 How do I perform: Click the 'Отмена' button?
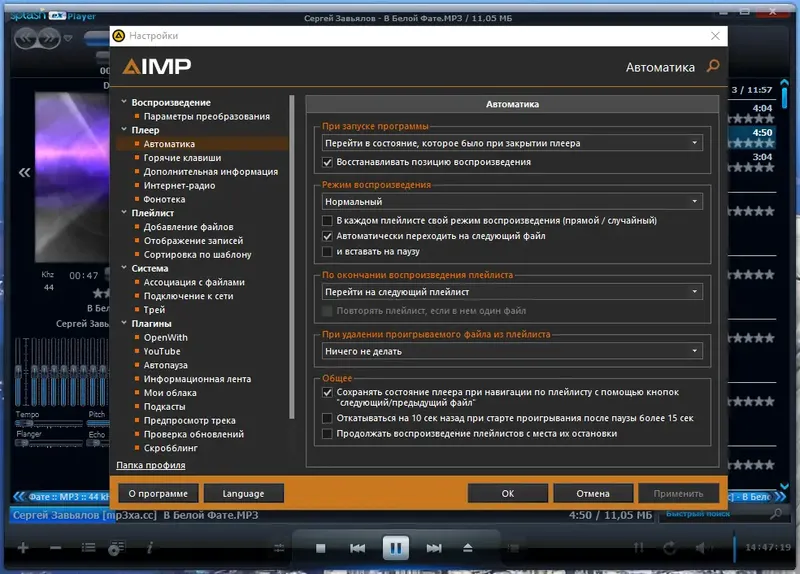point(593,494)
